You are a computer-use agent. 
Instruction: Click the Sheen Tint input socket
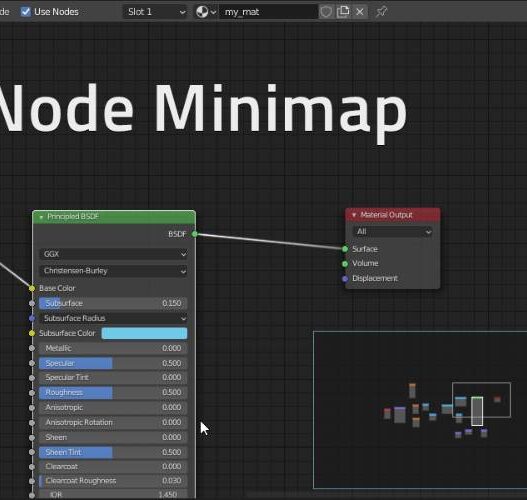[x=32, y=452]
